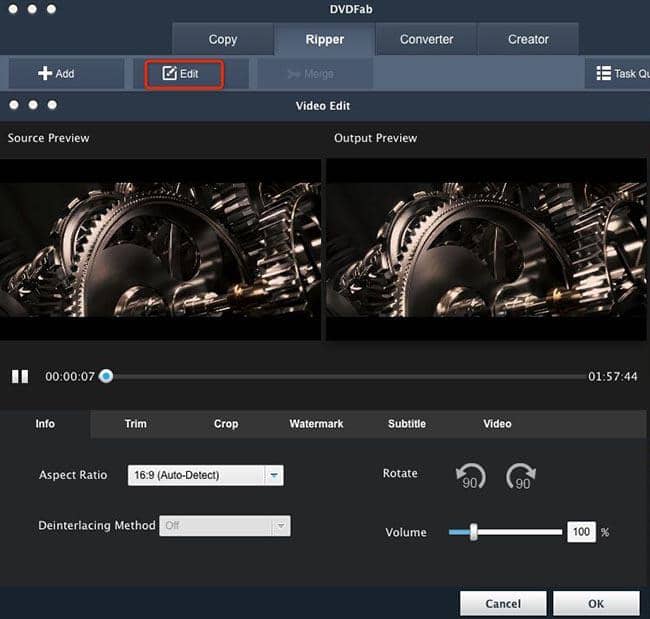This screenshot has width=650, height=619.
Task: Click the Aspect Ratio label
Action: click(x=73, y=475)
